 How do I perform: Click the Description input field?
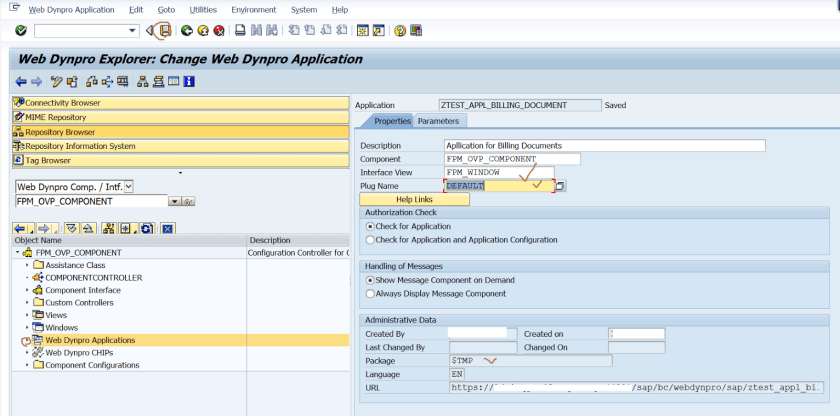tap(604, 145)
